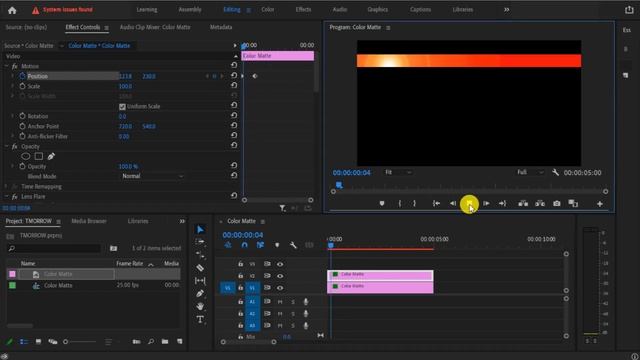This screenshot has height=360, width=640.
Task: Go to In point
Action: pos(436,203)
